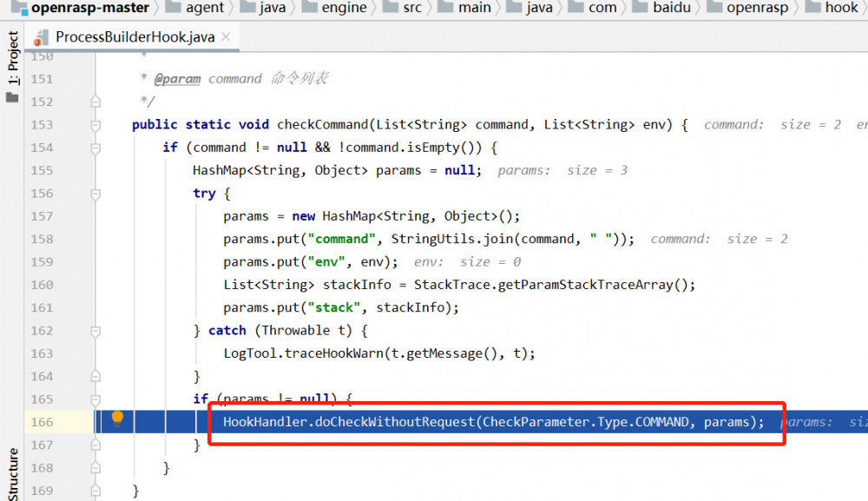Click gutter line number 158

(x=42, y=239)
